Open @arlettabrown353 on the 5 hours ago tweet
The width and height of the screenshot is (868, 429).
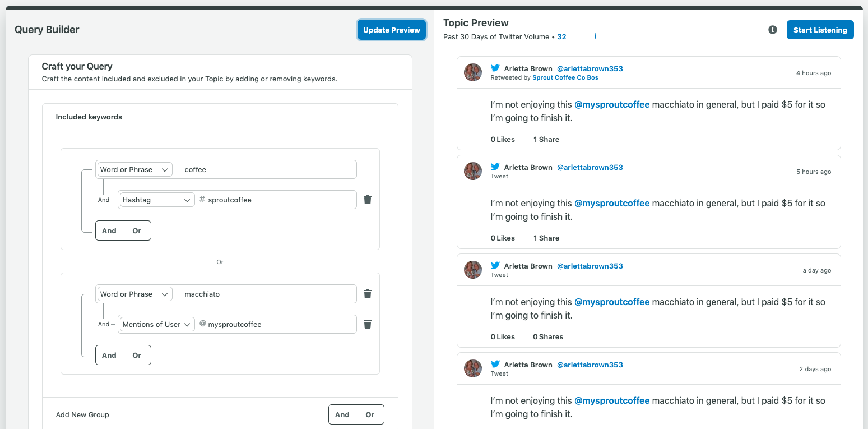[x=590, y=167]
